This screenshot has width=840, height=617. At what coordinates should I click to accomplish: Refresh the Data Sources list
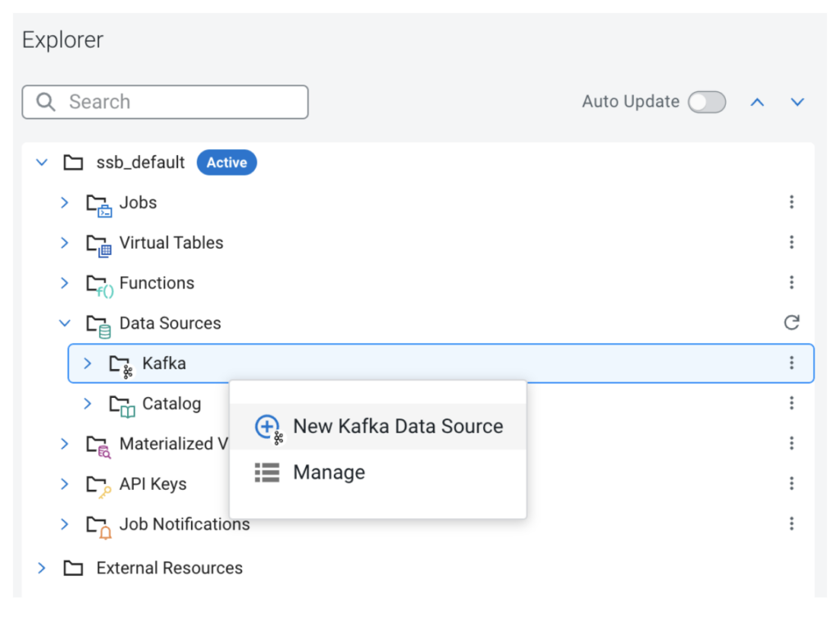792,322
